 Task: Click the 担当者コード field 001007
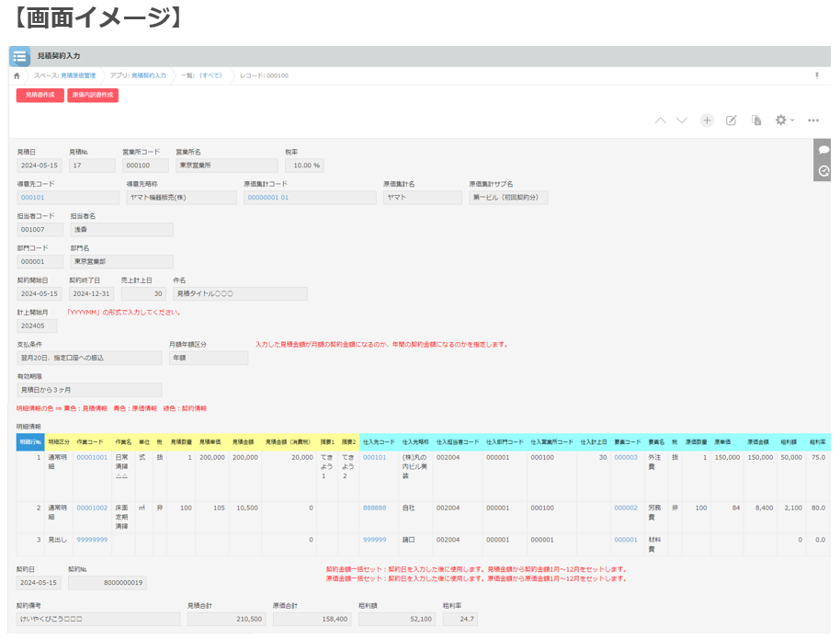[40, 230]
